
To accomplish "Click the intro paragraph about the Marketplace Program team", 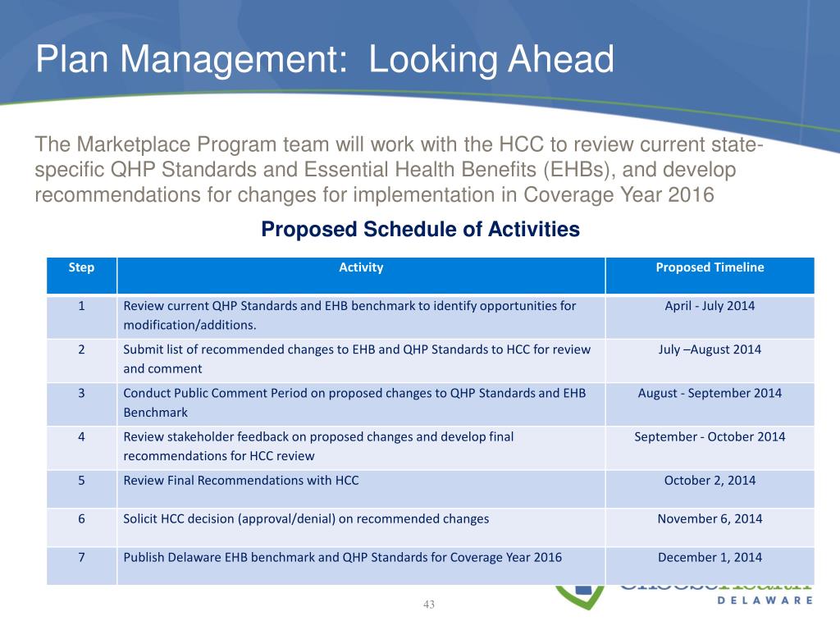I will tap(399, 169).
